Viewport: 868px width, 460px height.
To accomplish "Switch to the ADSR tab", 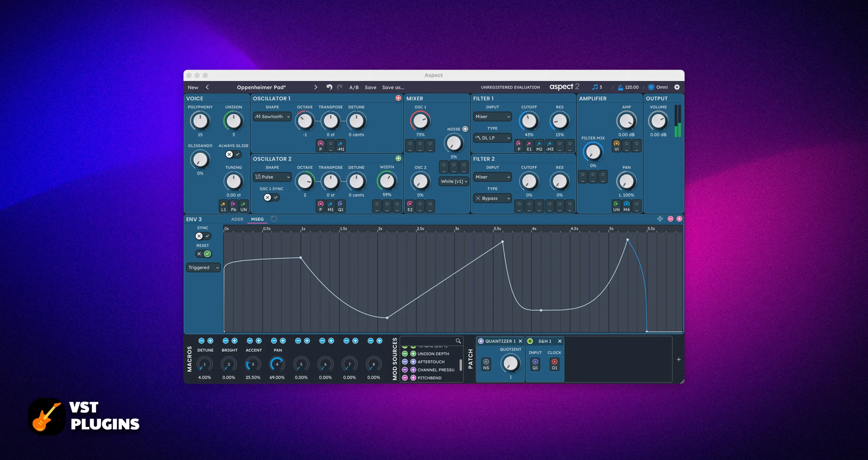I will coord(237,219).
